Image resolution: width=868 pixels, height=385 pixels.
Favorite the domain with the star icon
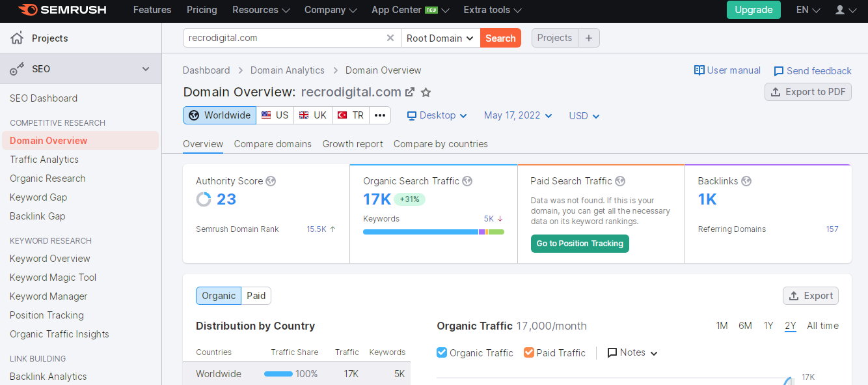coord(426,93)
